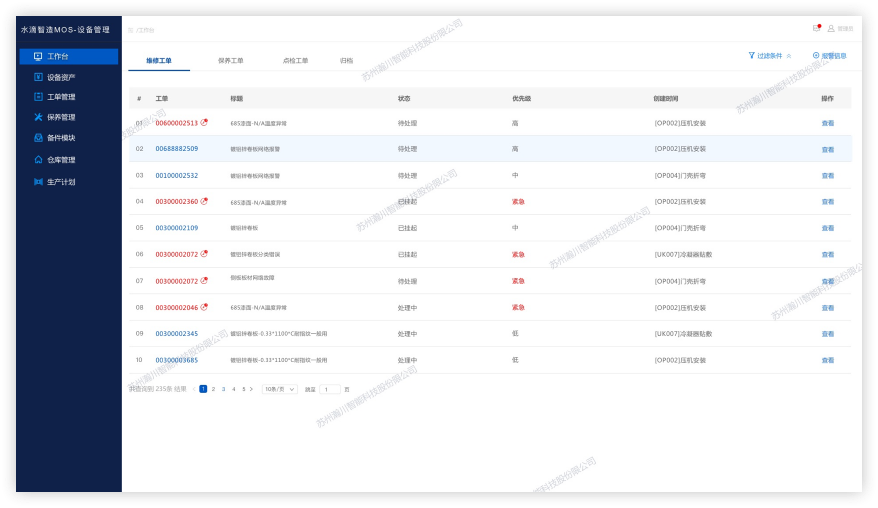This screenshot has height=508, width=878.
Task: Go to pagination page 4
Action: pos(233,389)
